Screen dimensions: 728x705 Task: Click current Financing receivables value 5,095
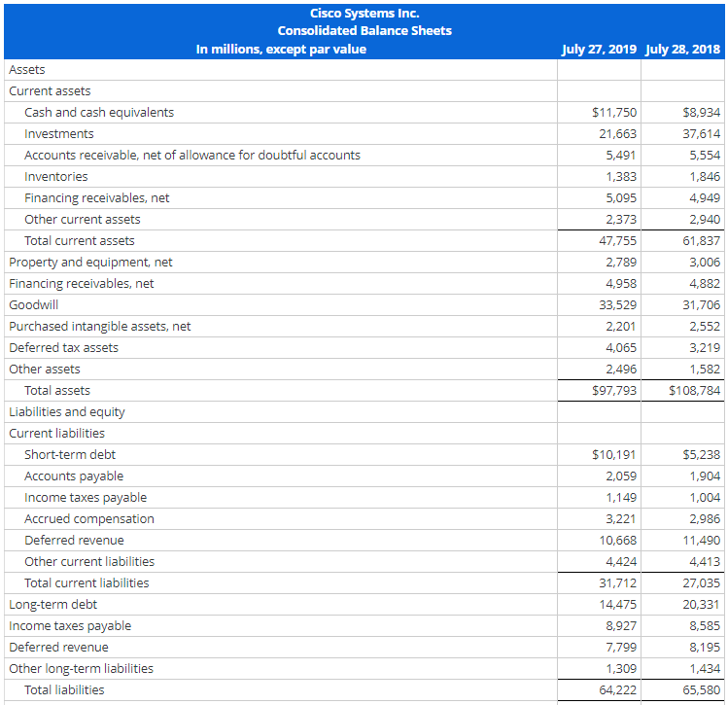[621, 197]
